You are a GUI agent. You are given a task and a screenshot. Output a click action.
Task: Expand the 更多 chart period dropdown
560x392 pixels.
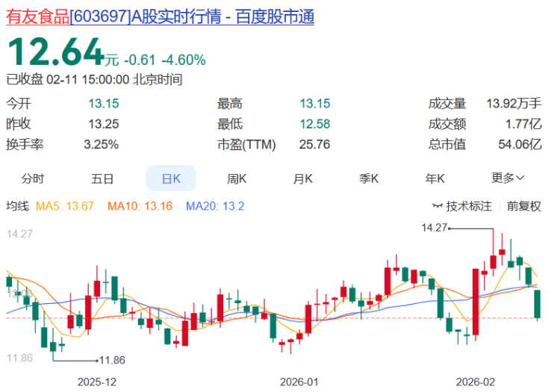[508, 178]
